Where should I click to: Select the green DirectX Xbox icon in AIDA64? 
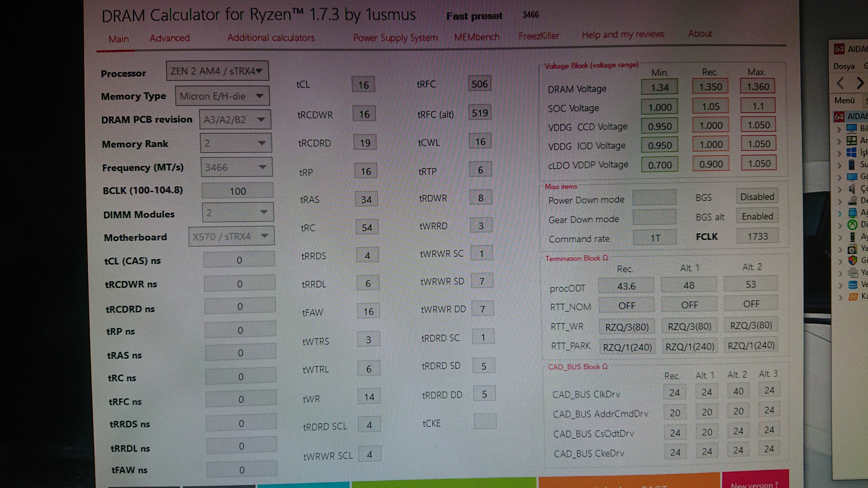pos(853,225)
